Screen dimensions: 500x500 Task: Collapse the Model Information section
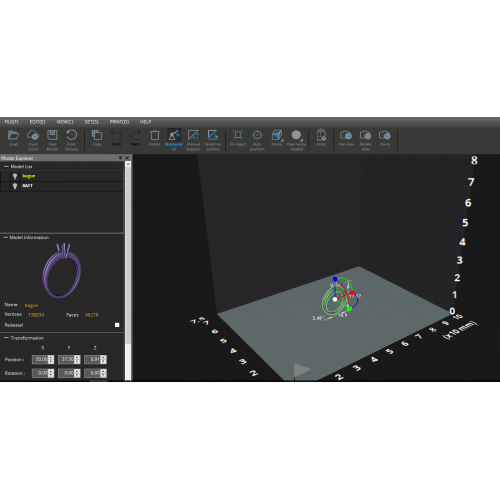[6, 237]
